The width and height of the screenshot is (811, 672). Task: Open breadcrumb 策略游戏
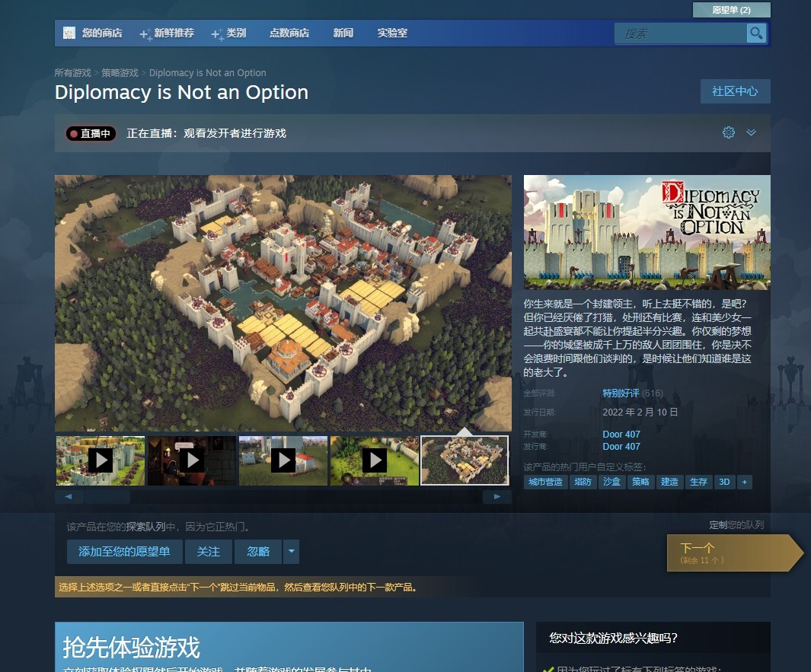click(x=120, y=73)
